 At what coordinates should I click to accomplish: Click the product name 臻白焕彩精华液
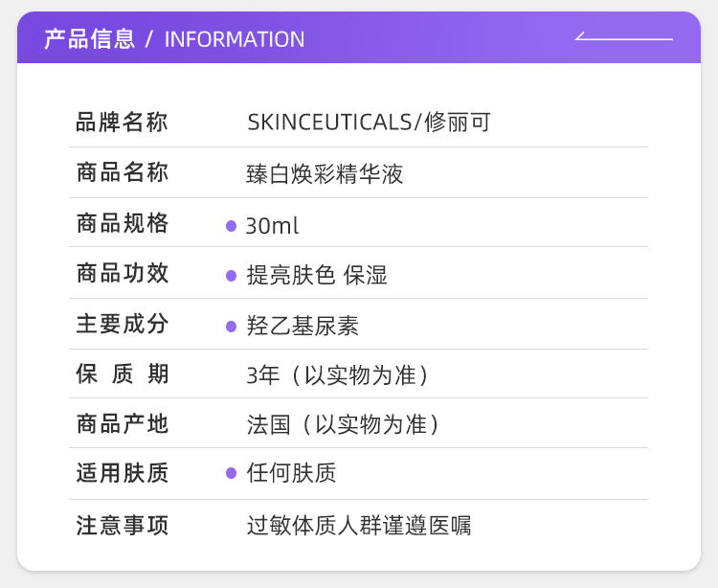[325, 174]
